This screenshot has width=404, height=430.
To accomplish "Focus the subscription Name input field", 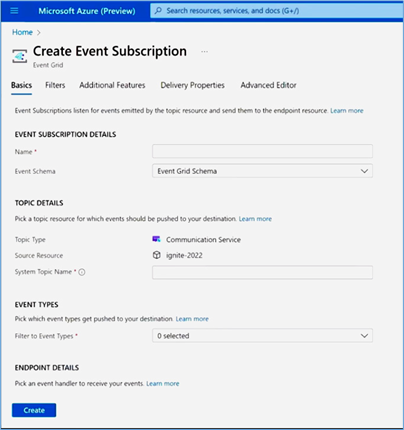I will click(x=262, y=151).
